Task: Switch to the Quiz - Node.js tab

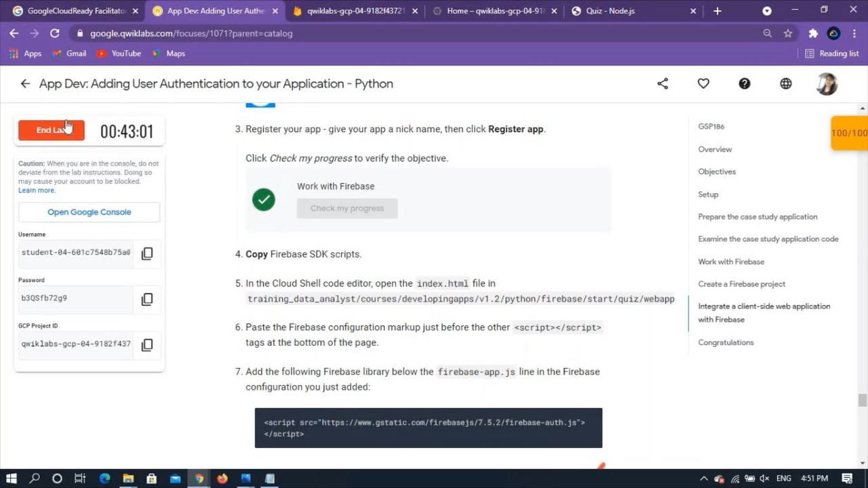Action: [x=634, y=11]
